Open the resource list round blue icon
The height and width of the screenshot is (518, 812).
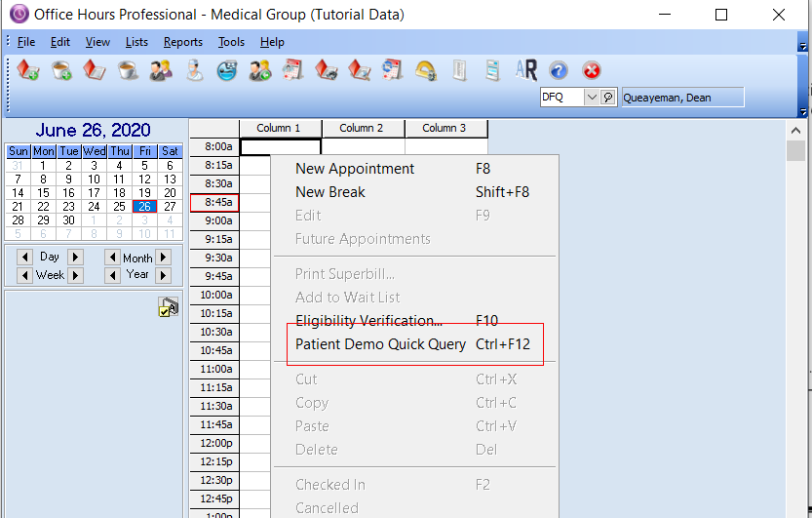tap(227, 70)
